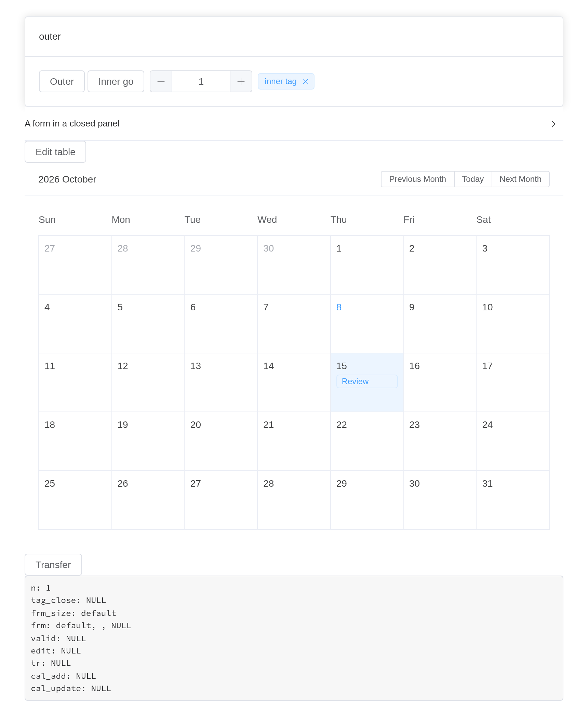Select calendar day 16
Viewport: 588px width, 728px height.
pos(440,382)
